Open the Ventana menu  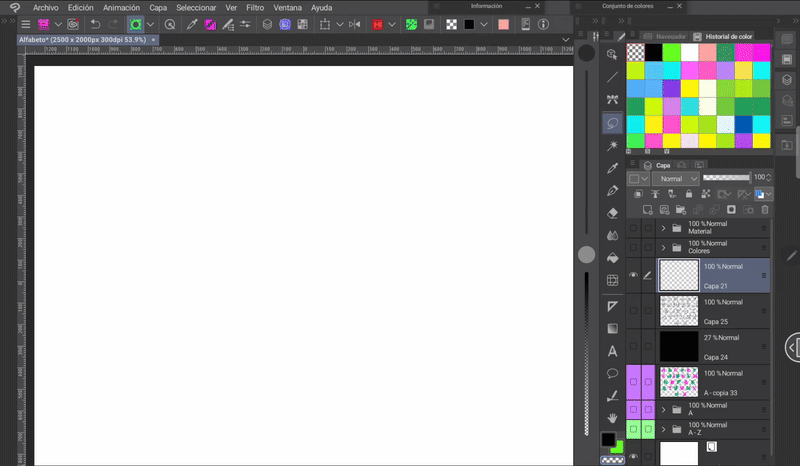(x=287, y=8)
